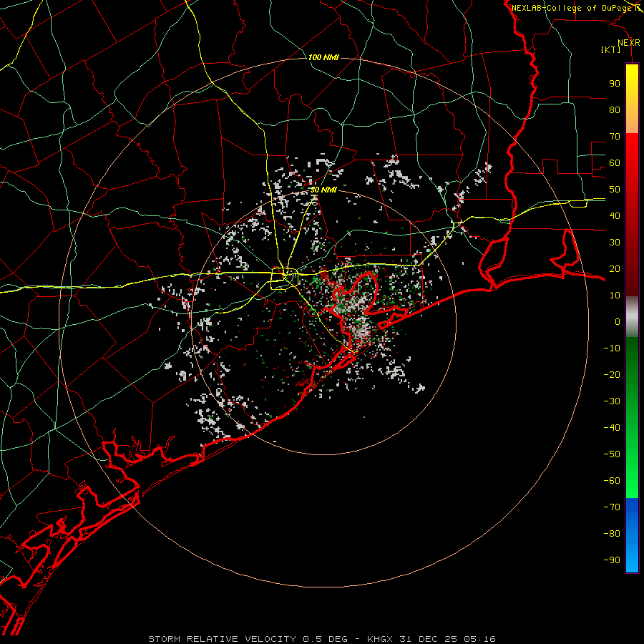Viewport: 644px width, 644px height.
Task: Select the -70 value on velocity scale
Action: point(612,507)
